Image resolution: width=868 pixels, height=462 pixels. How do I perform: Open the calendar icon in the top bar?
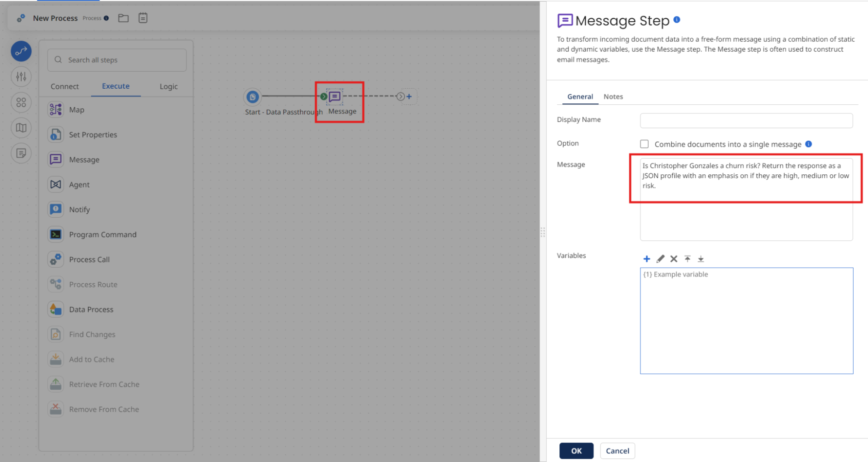pyautogui.click(x=142, y=18)
